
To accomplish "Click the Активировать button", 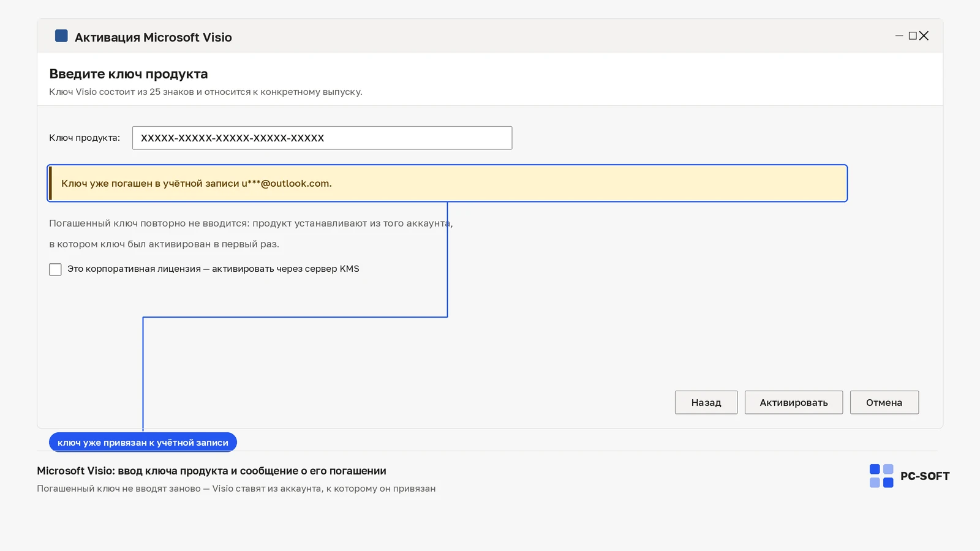I will pos(794,402).
